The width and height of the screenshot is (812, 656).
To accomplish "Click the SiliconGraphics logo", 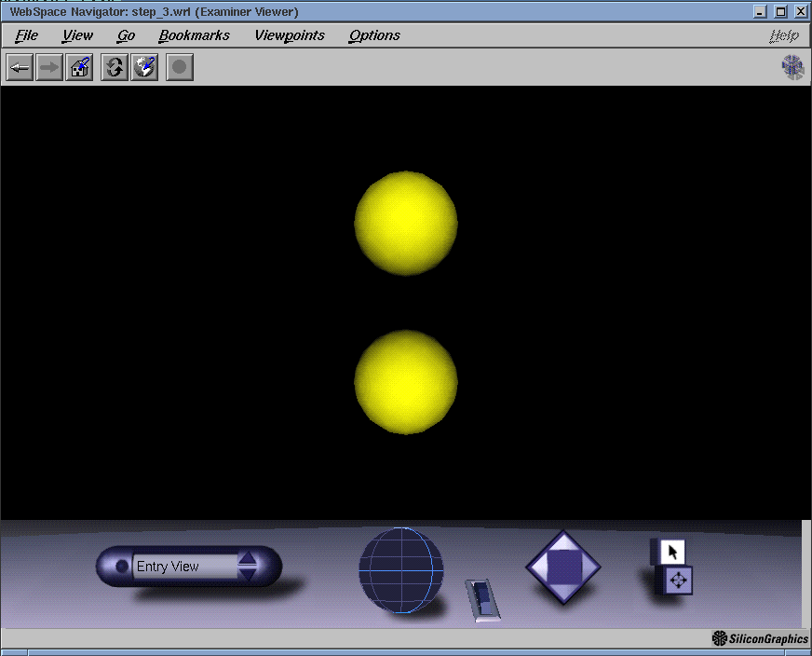I will pos(760,638).
